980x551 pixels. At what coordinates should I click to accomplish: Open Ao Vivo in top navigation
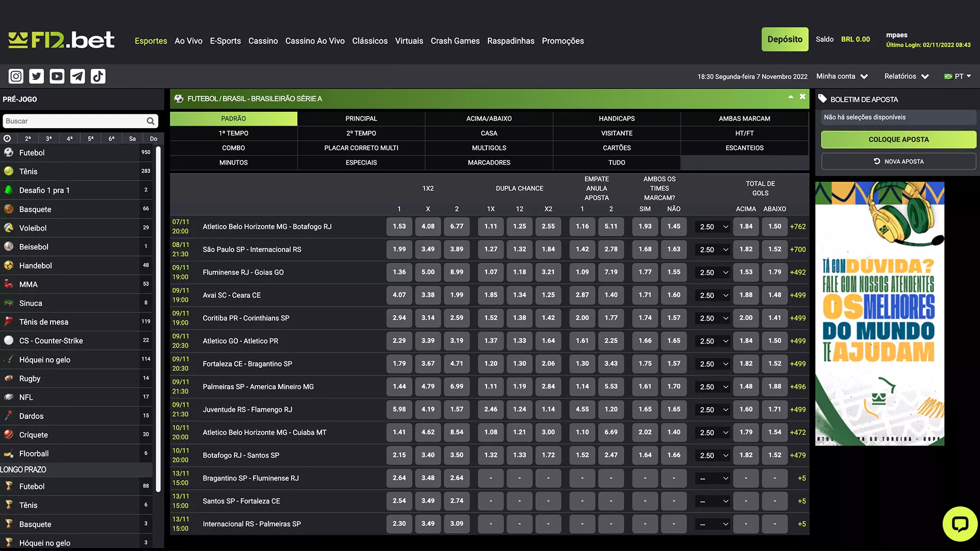coord(188,41)
